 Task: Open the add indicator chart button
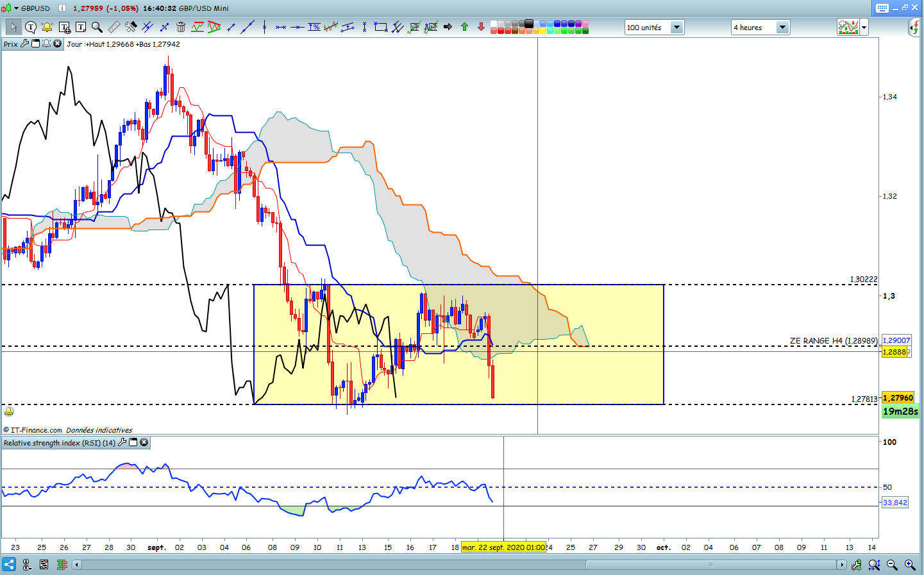[x=848, y=27]
